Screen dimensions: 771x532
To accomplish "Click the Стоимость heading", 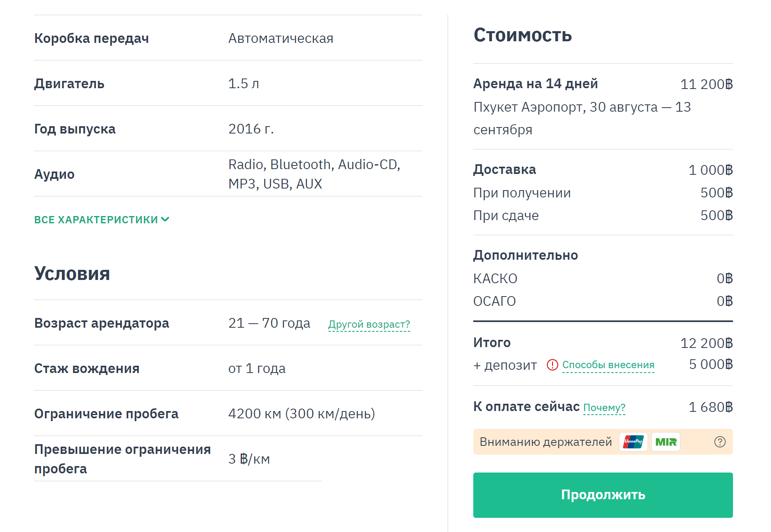I will click(x=523, y=35).
